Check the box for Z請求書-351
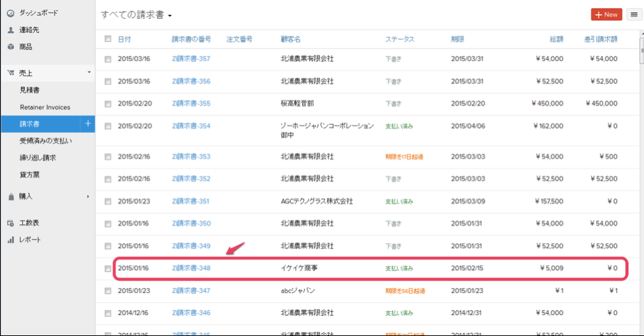 (108, 202)
